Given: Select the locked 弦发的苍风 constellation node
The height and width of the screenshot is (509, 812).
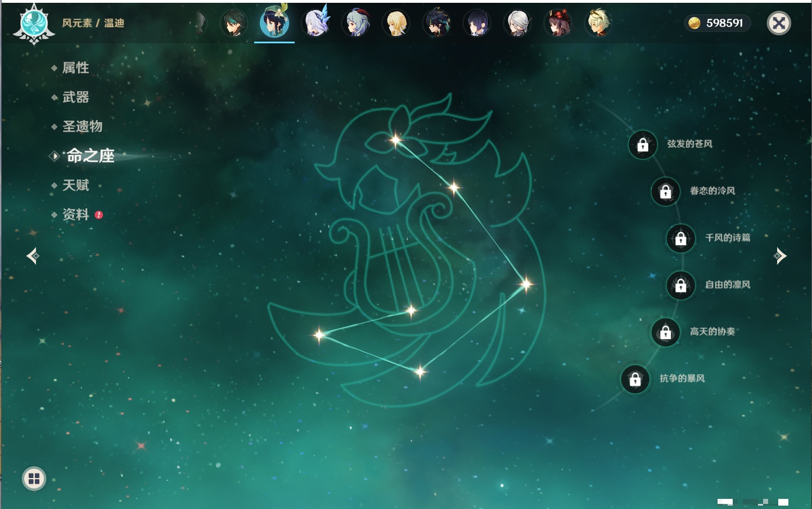Looking at the screenshot, I should 643,145.
